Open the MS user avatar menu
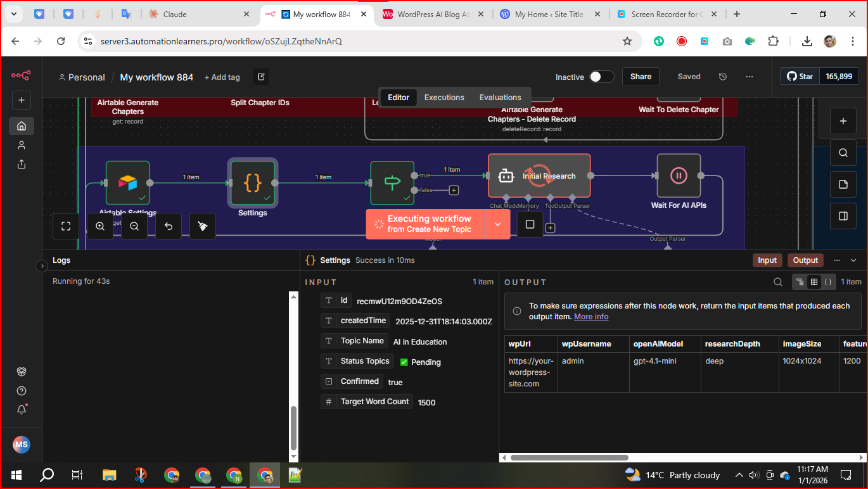Viewport: 868px width, 489px height. 22,445
